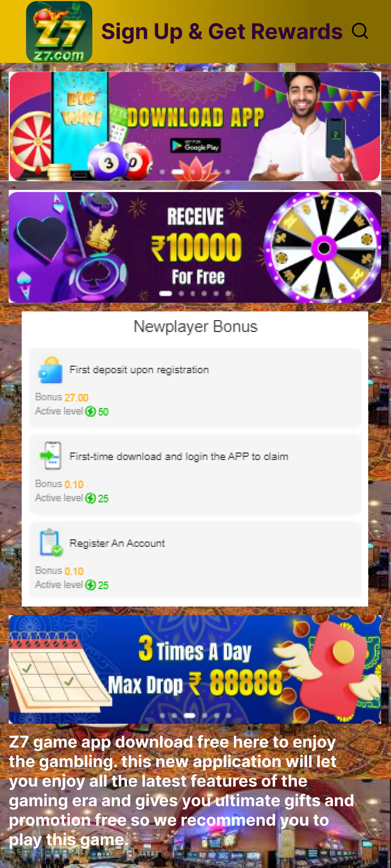Go to last slide dot of Download banner
Screen dimensions: 391x868
[x=228, y=172]
